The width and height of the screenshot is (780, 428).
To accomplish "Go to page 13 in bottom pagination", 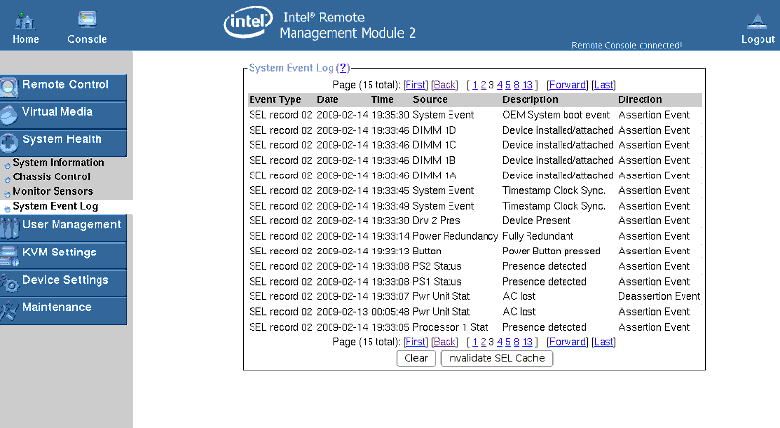I will click(x=527, y=342).
